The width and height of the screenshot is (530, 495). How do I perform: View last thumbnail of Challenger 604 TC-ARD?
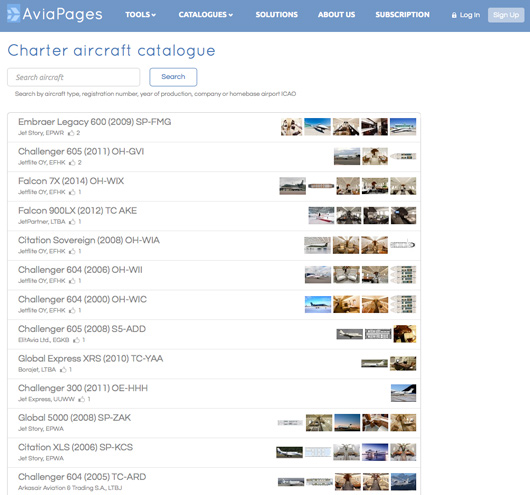coord(404,482)
